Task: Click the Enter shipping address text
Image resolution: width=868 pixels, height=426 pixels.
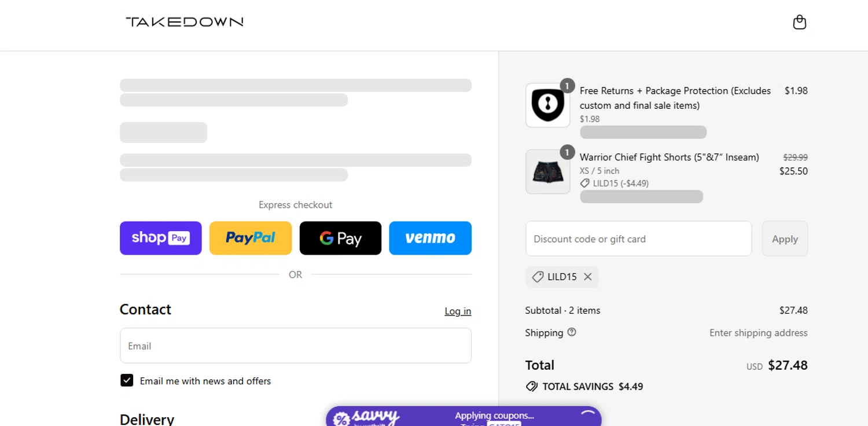Action: point(759,333)
